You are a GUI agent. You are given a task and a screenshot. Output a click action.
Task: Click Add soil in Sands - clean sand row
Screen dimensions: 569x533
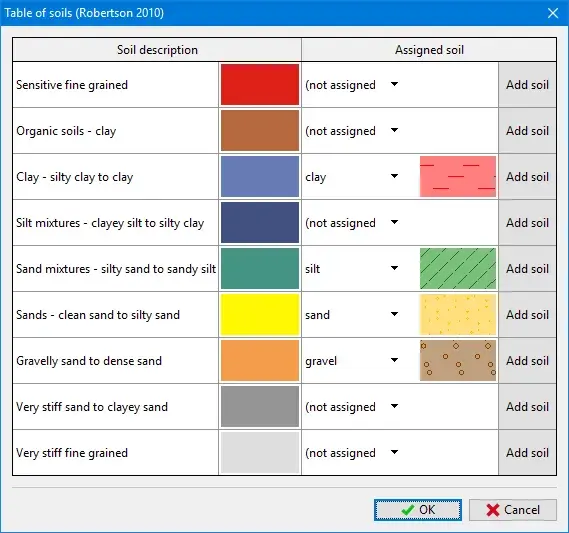click(x=527, y=315)
